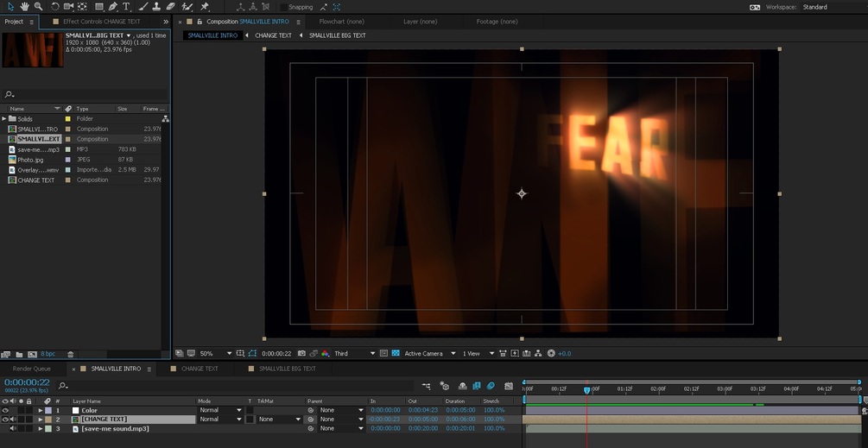Screen dimensions: 868x448
Task: Select the Clone Stamp tool
Action: coord(156,7)
